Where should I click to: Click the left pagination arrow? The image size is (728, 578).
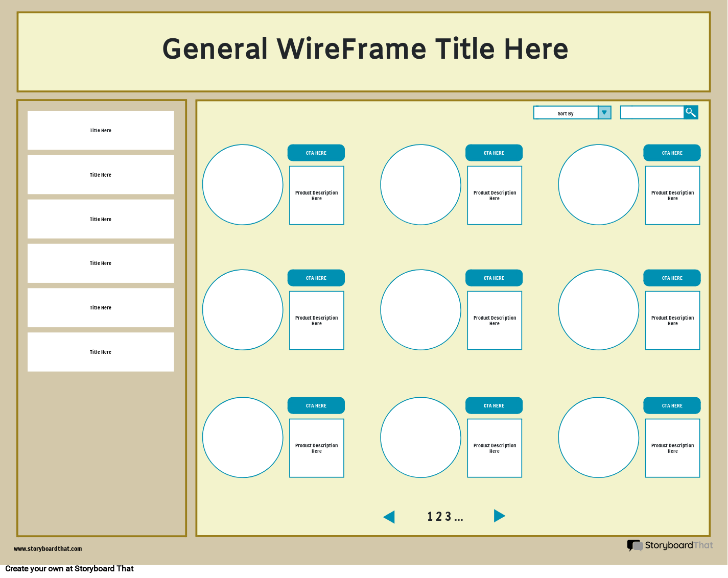point(389,516)
